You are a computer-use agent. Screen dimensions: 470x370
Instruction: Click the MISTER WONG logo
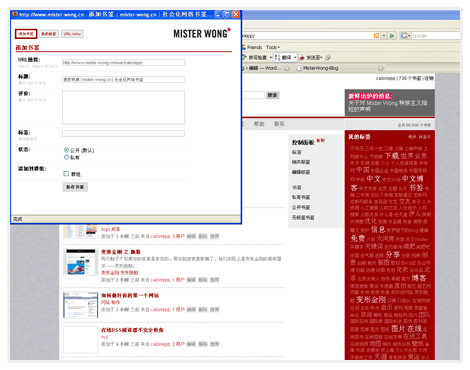click(202, 33)
